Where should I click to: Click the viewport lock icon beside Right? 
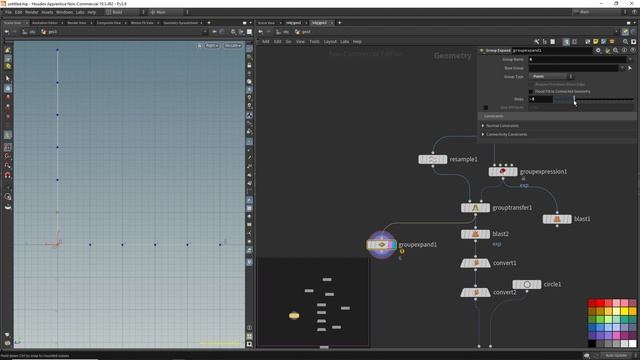pos(199,46)
